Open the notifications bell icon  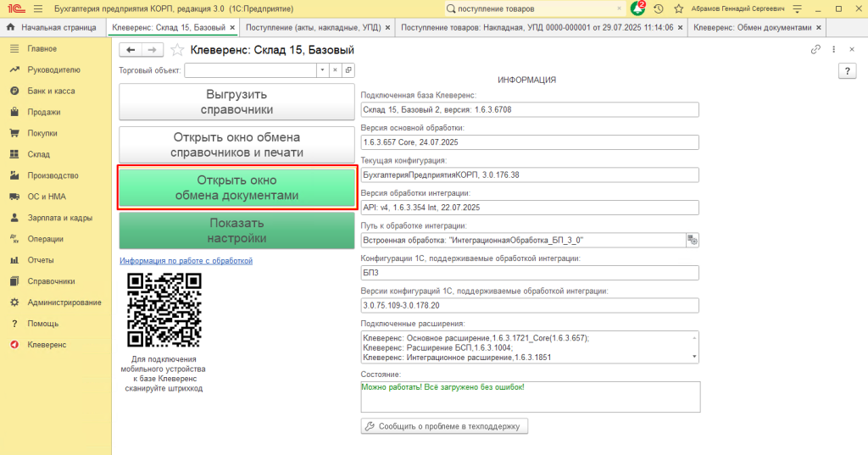637,8
